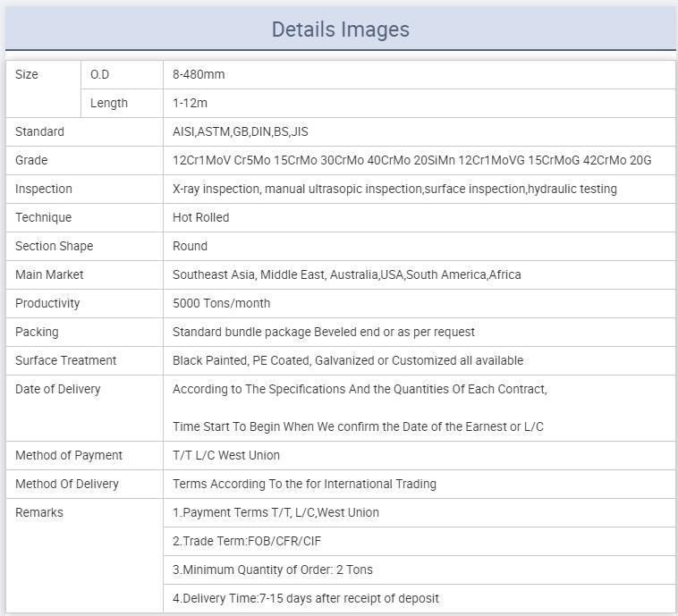
Task: Click the Main Market label
Action: point(49,274)
